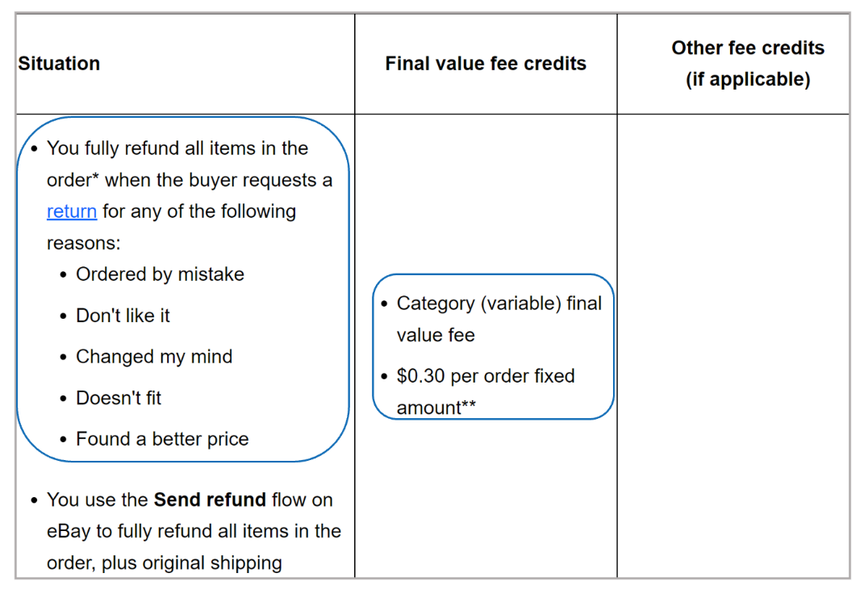Screen dimensions: 868x594
Task: Click the "Final value fee credits" header
Action: (x=486, y=64)
